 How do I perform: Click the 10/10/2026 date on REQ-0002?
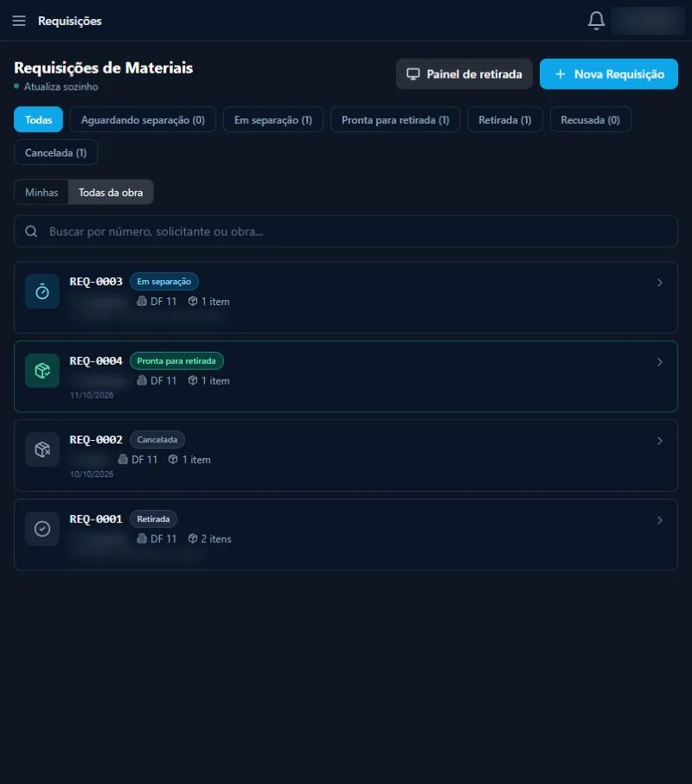click(x=92, y=474)
